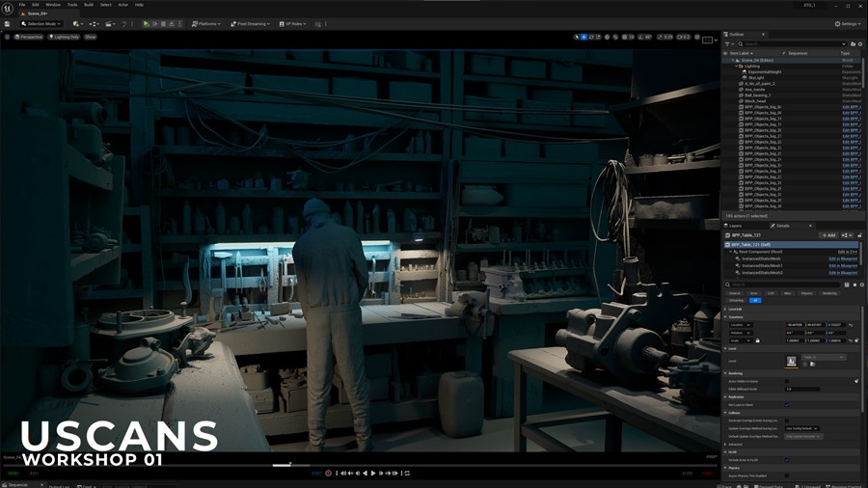Toggle Generate Overlap Events During Level checkbox
Image resolution: width=868 pixels, height=488 pixels.
tap(787, 420)
